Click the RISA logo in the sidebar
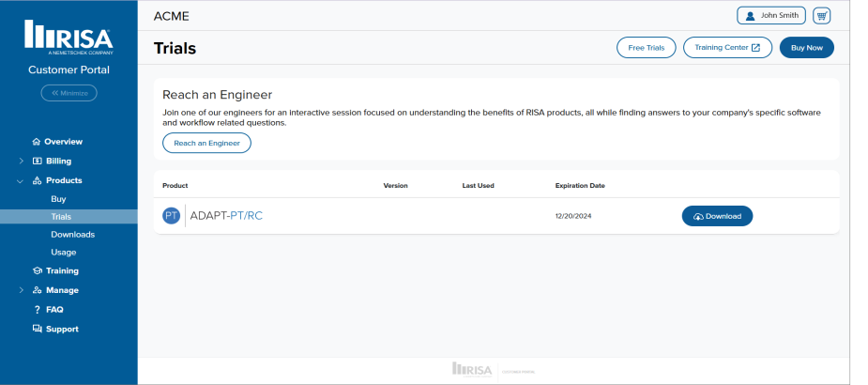This screenshot has width=868, height=385. click(x=69, y=38)
